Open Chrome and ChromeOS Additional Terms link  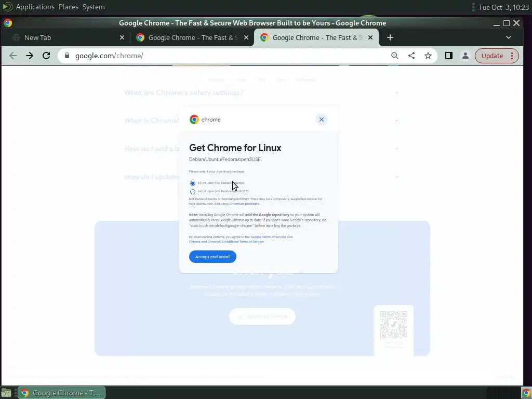pyautogui.click(x=227, y=242)
